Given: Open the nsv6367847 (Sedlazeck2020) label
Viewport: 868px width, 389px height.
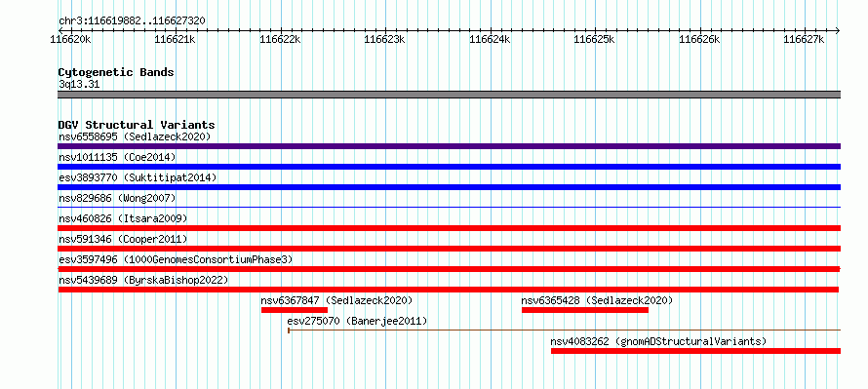Looking at the screenshot, I should [x=337, y=300].
